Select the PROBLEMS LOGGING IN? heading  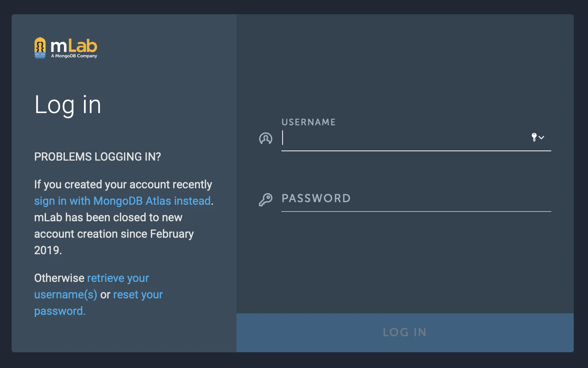click(x=97, y=156)
